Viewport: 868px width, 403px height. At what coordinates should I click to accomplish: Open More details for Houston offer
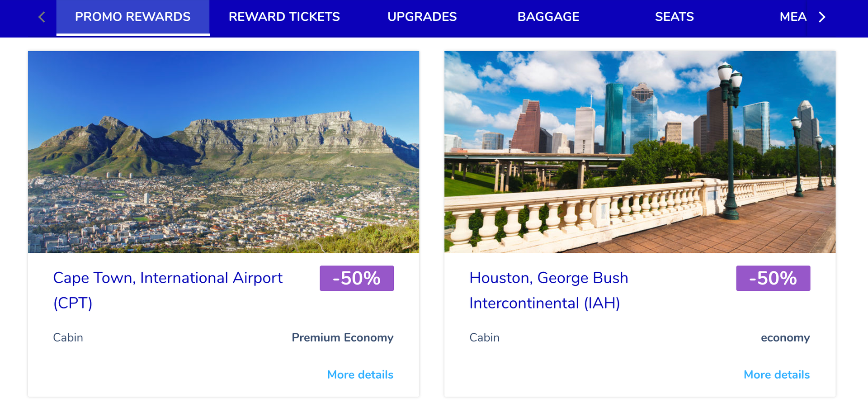pos(776,375)
